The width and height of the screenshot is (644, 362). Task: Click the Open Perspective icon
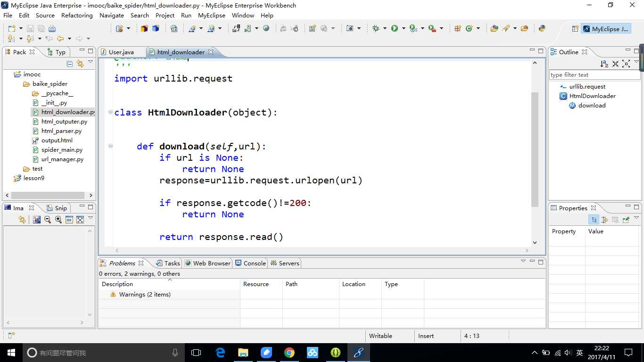(x=575, y=29)
